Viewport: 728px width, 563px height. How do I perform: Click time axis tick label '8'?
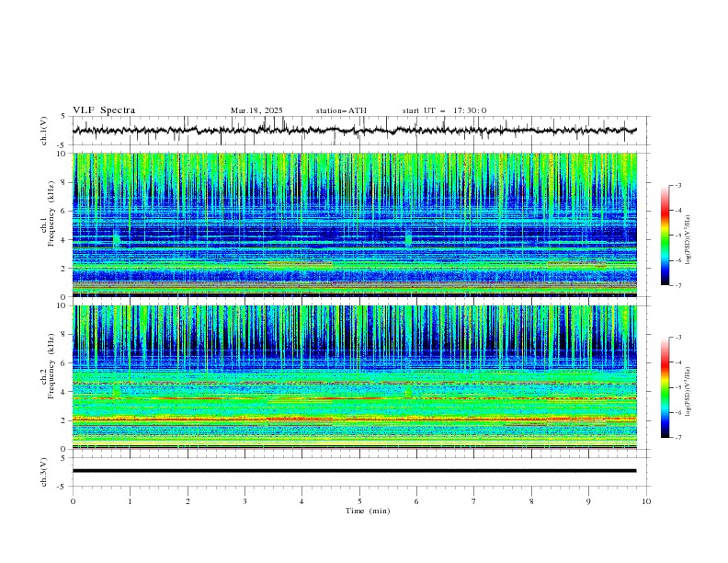(x=531, y=501)
